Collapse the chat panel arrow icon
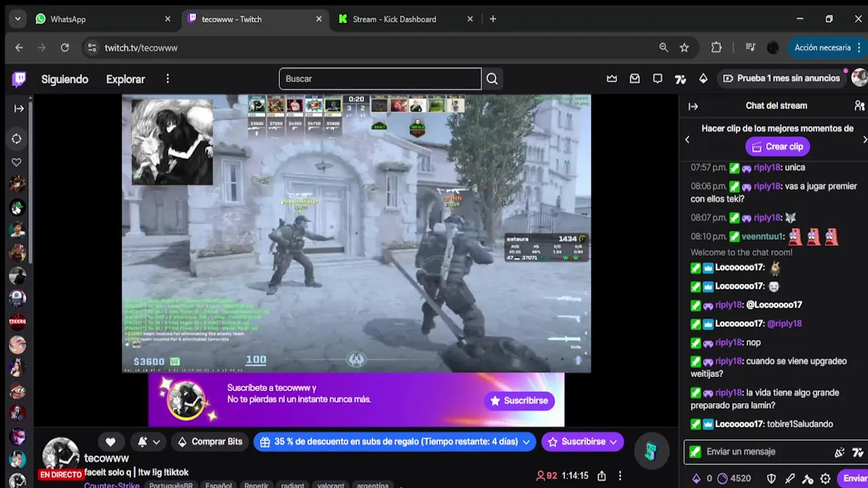 693,106
